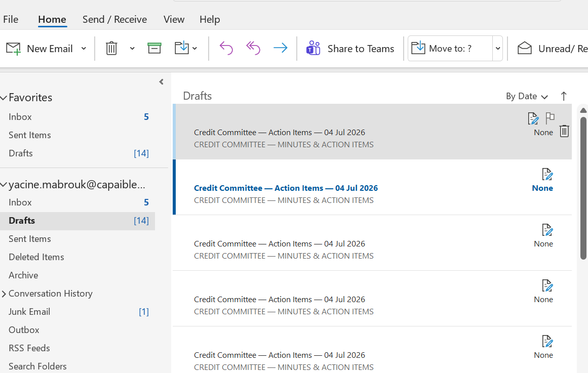Open Drafts under Favorites
Viewport: 588px width, 373px height.
click(x=77, y=153)
